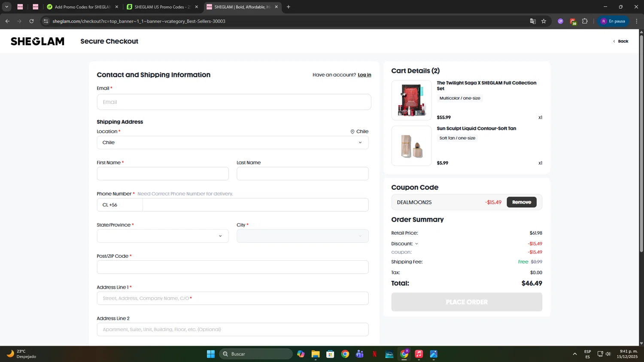
Task: Click the Address Line 2 field
Action: [233, 329]
